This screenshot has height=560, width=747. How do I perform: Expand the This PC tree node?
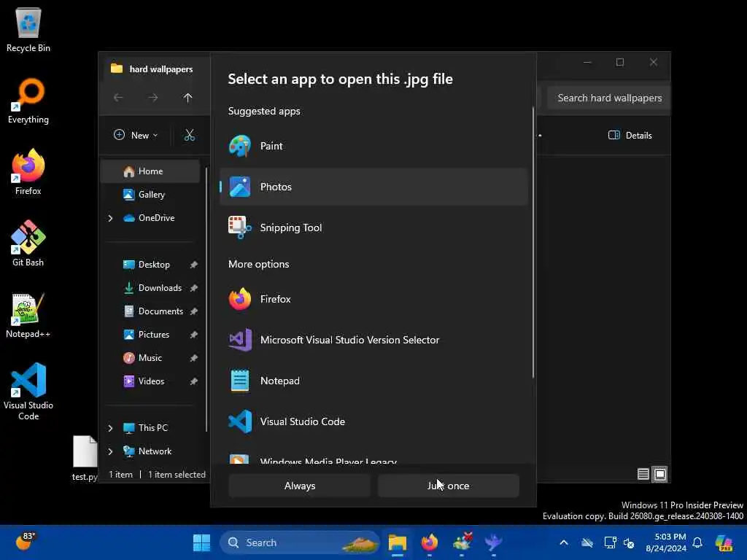click(111, 428)
